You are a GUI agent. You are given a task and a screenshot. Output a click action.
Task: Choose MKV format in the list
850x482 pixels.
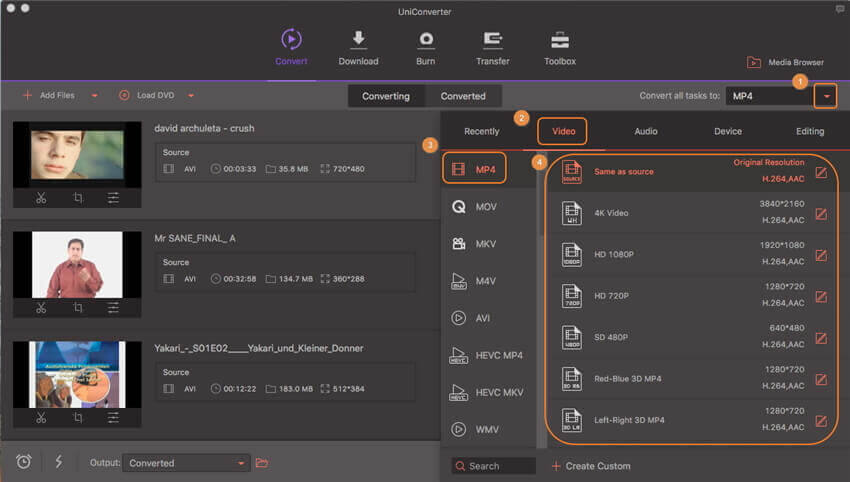474,244
